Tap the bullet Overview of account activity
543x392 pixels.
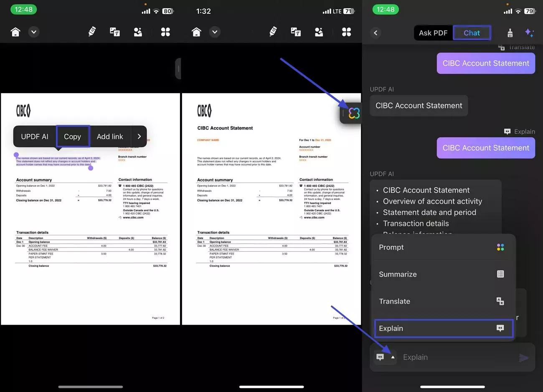(x=432, y=201)
